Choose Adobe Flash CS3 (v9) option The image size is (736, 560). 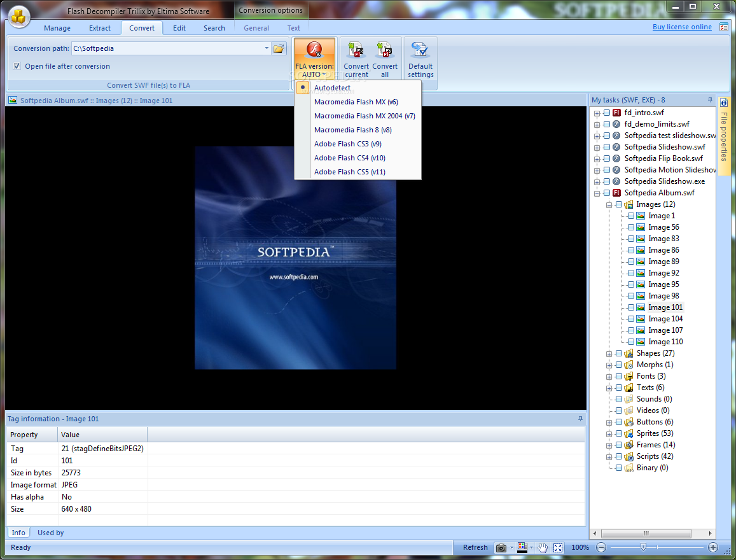click(x=358, y=144)
